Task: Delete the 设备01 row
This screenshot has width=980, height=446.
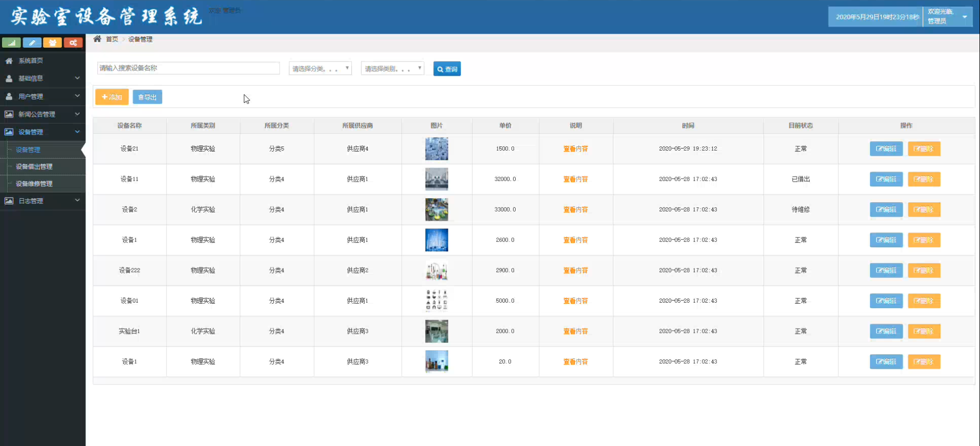Action: click(924, 301)
